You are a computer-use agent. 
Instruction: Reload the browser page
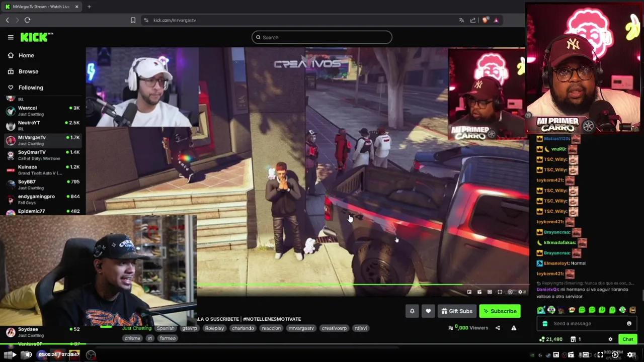[27, 20]
